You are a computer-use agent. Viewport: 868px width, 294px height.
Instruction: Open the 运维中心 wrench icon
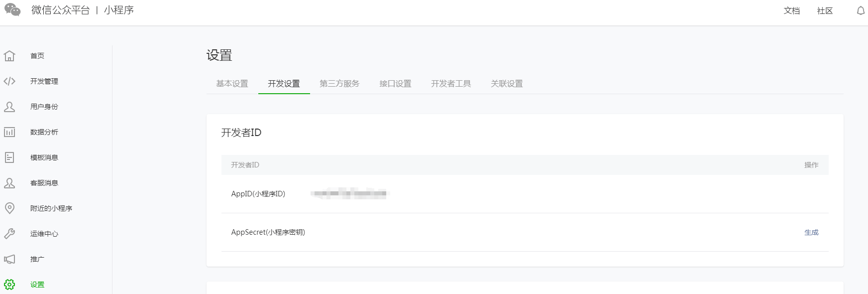9,234
